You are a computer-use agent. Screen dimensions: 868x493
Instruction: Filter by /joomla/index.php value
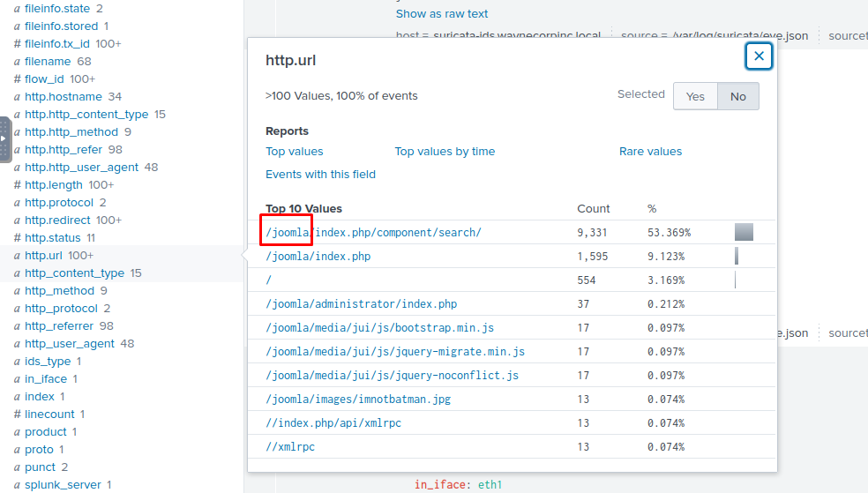[x=318, y=256]
